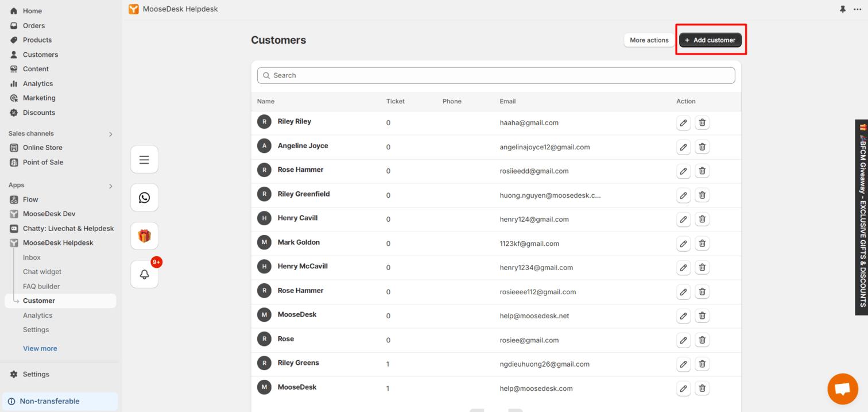Image resolution: width=868 pixels, height=412 pixels.
Task: Edit the Mark Goldon customer
Action: pyautogui.click(x=683, y=243)
